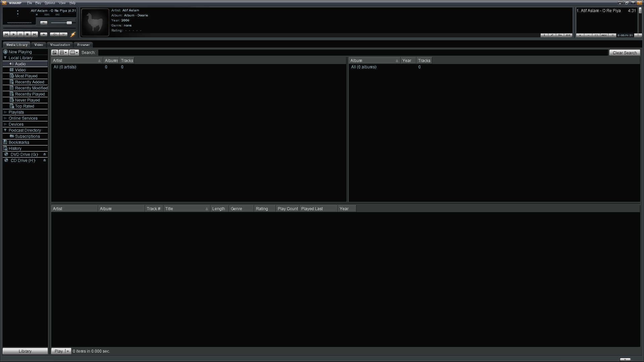Open the Top Rated view

point(25,106)
